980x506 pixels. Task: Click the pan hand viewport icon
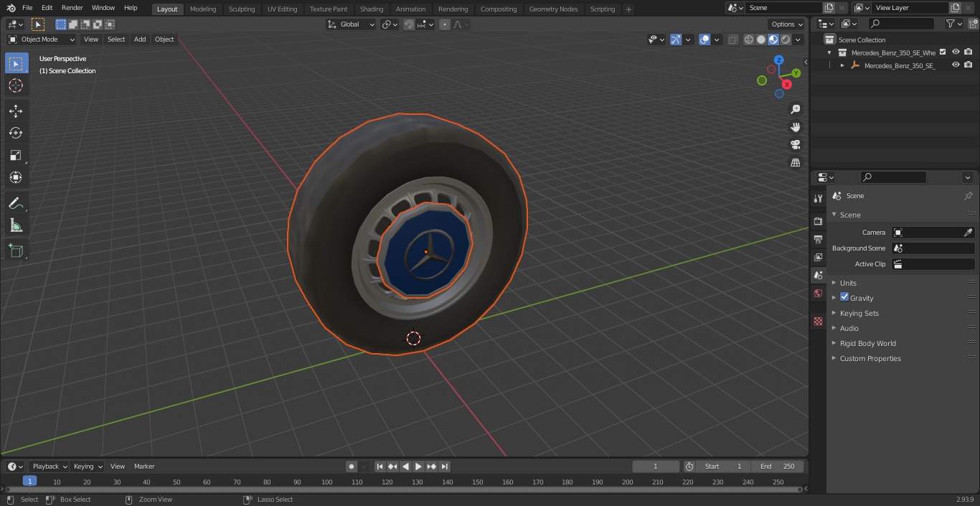coord(796,127)
